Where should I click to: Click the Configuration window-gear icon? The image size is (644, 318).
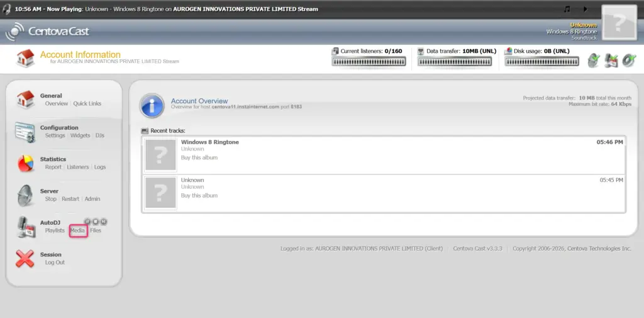pyautogui.click(x=25, y=132)
